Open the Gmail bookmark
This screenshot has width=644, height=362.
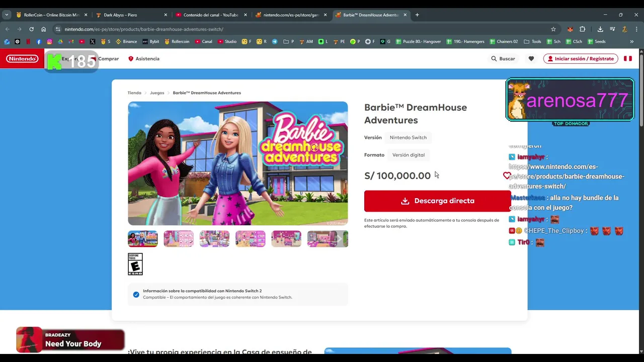(x=71, y=42)
